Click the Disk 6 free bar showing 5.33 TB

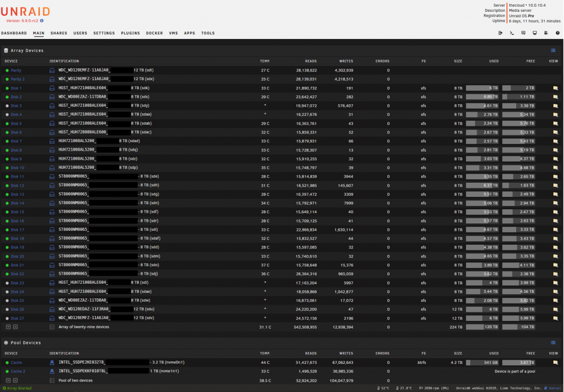518,133
